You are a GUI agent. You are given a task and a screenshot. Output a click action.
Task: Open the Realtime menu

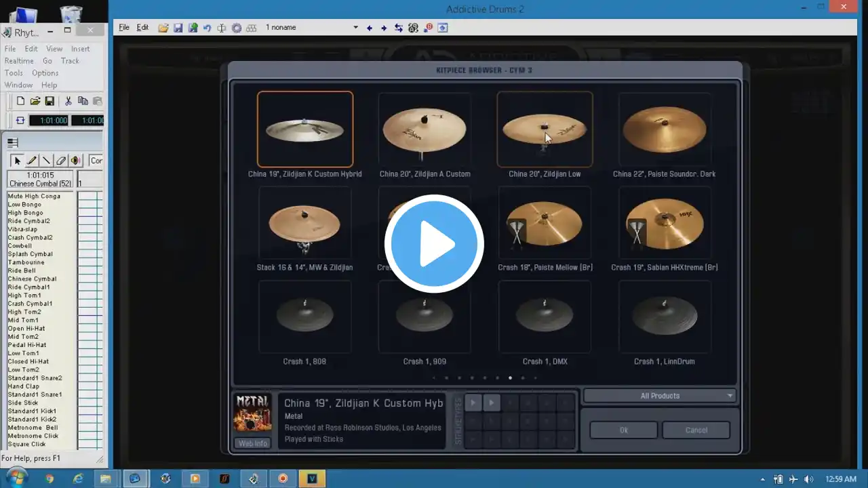pyautogui.click(x=19, y=61)
